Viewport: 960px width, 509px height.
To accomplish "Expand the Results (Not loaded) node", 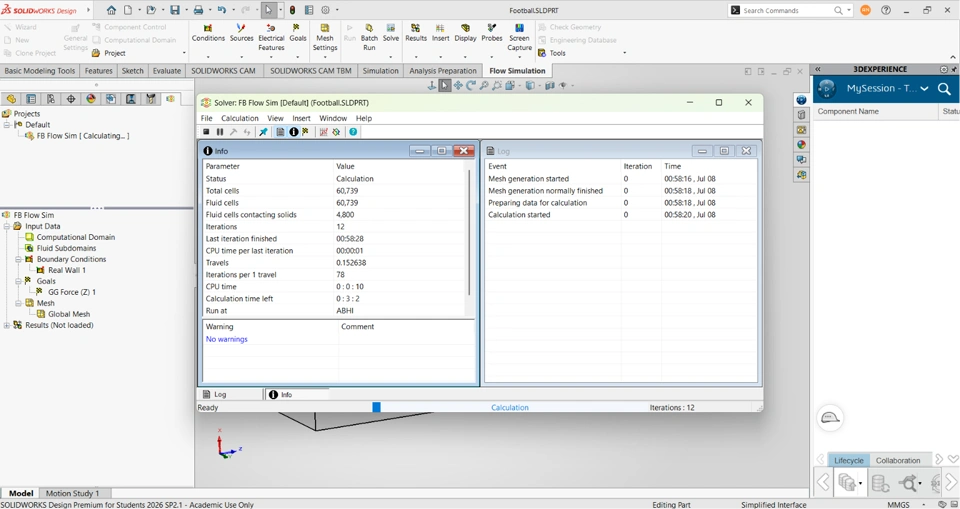I will pos(7,325).
